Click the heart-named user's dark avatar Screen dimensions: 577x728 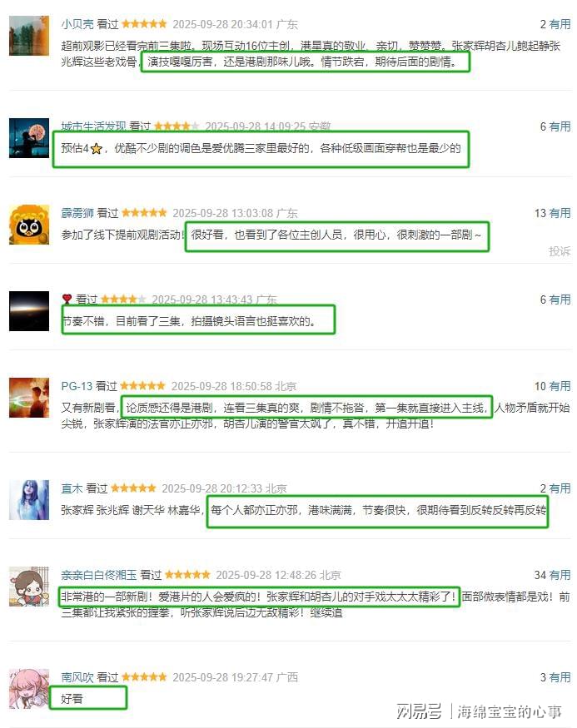click(x=29, y=311)
